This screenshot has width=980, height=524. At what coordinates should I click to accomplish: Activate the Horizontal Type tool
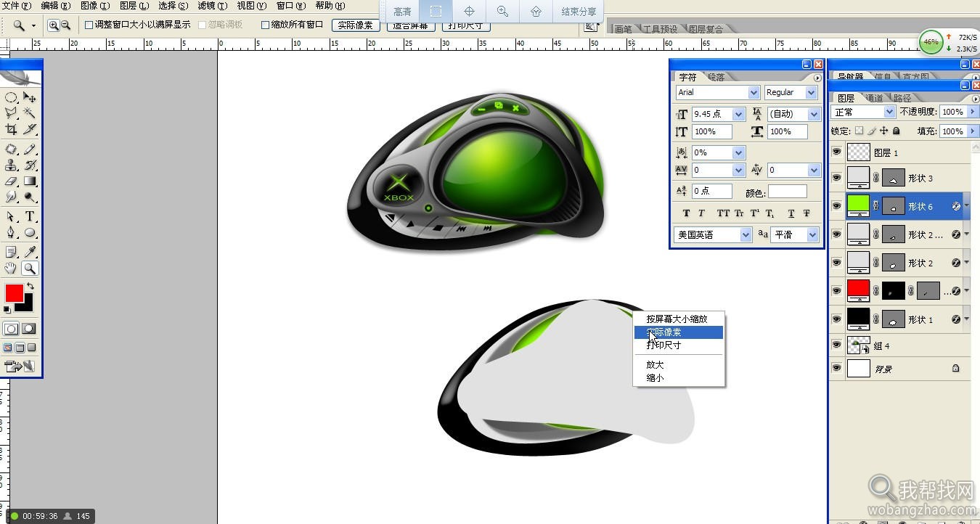tap(30, 216)
